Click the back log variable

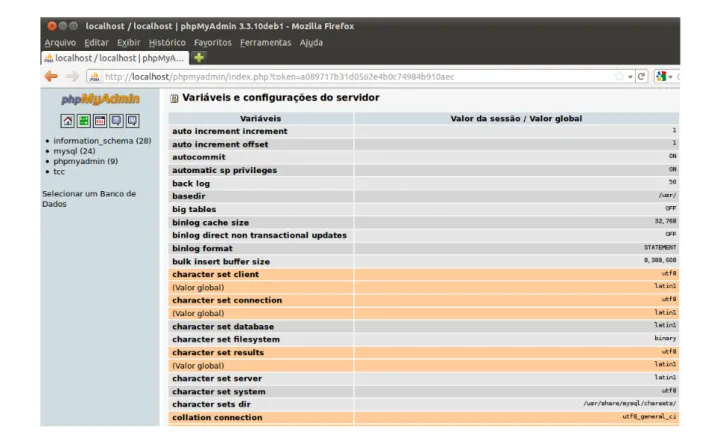click(x=191, y=184)
